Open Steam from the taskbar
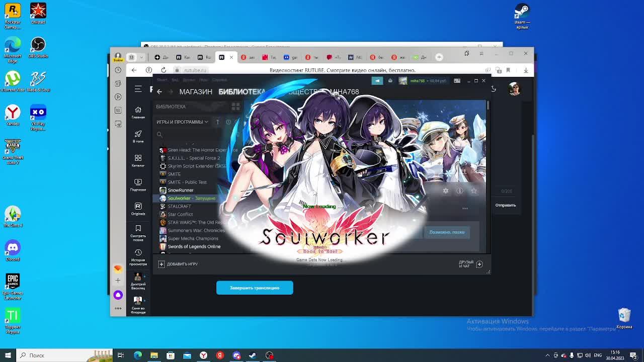Screen dimensions: 644x362 tap(253, 355)
